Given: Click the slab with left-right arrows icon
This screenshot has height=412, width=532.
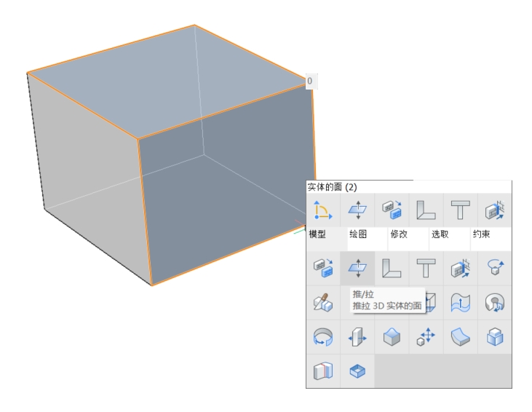Looking at the screenshot, I should coord(357,336).
